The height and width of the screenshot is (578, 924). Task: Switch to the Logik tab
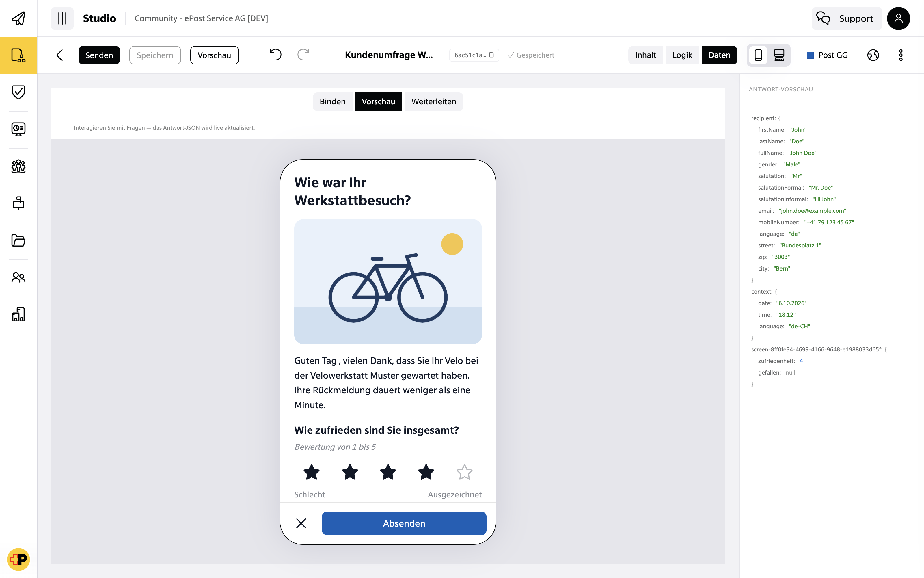click(x=682, y=55)
